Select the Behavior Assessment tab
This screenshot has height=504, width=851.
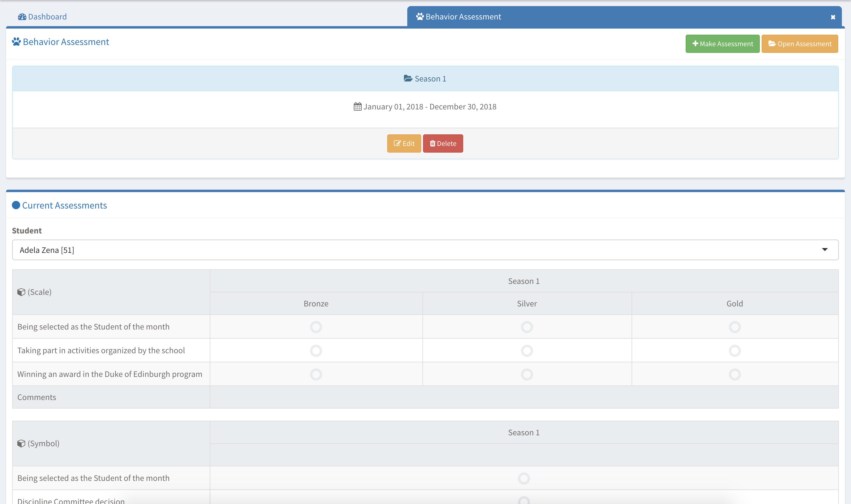pos(463,17)
